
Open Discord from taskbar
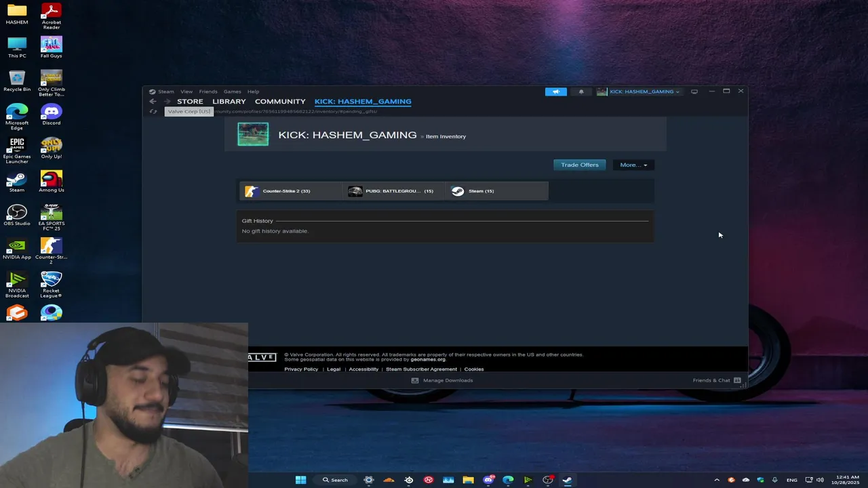pyautogui.click(x=488, y=480)
